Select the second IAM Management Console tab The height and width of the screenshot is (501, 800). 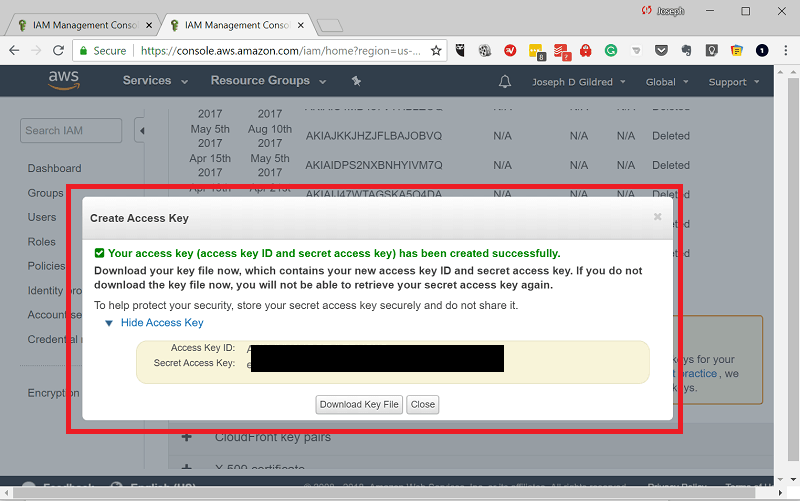[x=238, y=25]
